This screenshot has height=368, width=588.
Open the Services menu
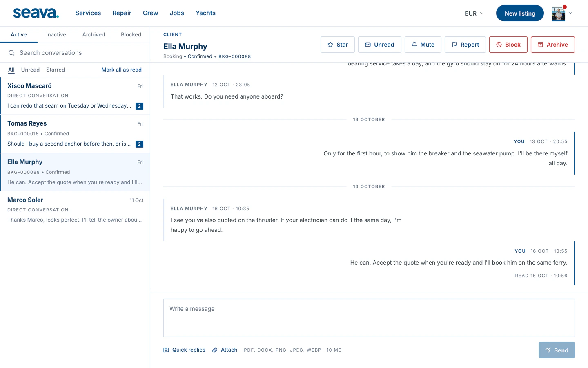click(88, 13)
